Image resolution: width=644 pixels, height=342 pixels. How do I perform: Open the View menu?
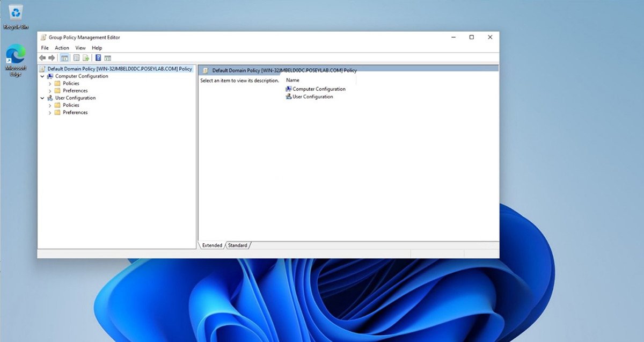tap(80, 48)
